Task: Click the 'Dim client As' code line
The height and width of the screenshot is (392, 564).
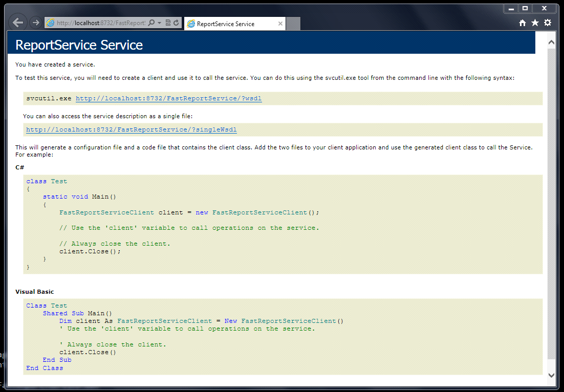Action: coord(202,321)
